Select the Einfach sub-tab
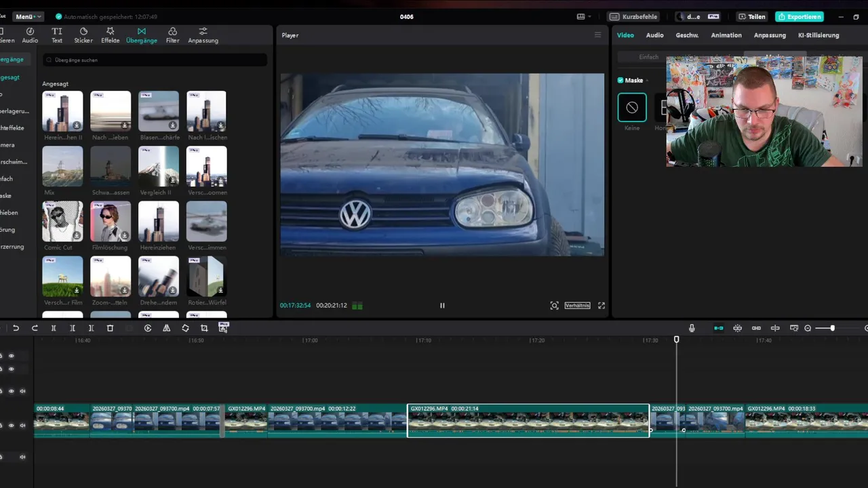Screen dimensions: 868x488 point(648,57)
